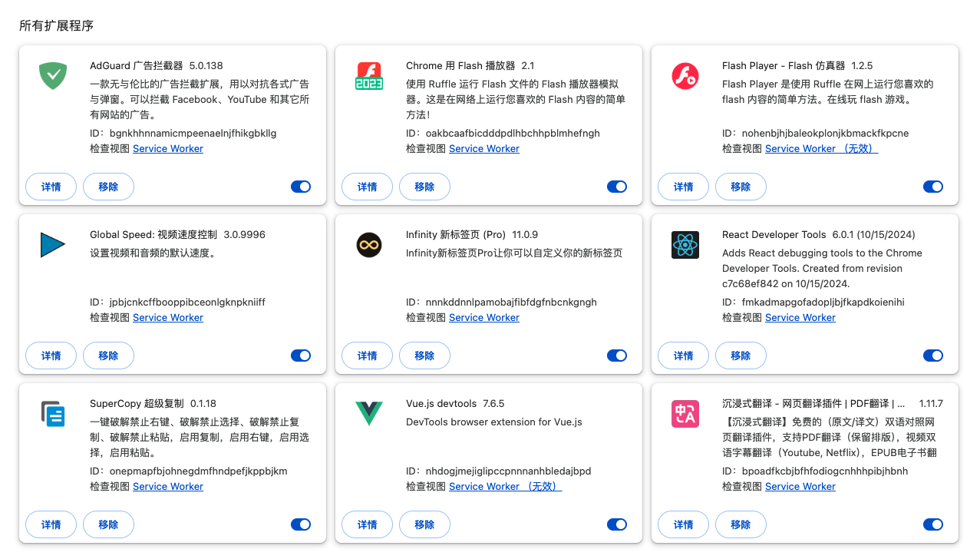Disable the Global Speed extension switch

click(x=301, y=356)
